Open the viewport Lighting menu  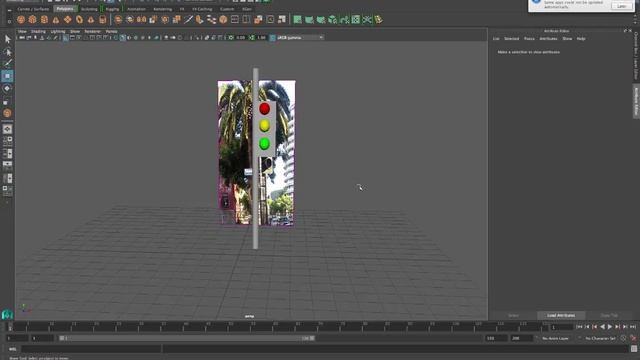click(58, 31)
